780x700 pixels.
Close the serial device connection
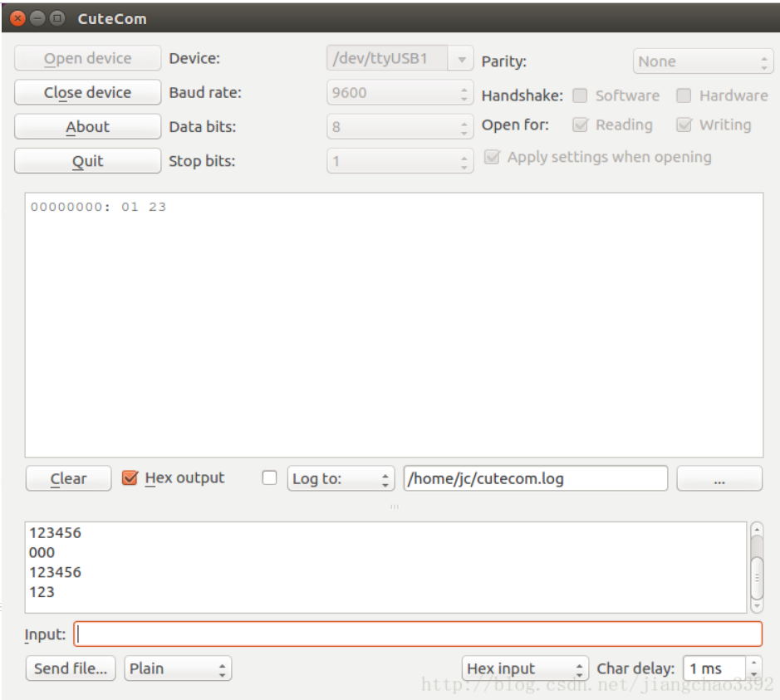pyautogui.click(x=86, y=91)
